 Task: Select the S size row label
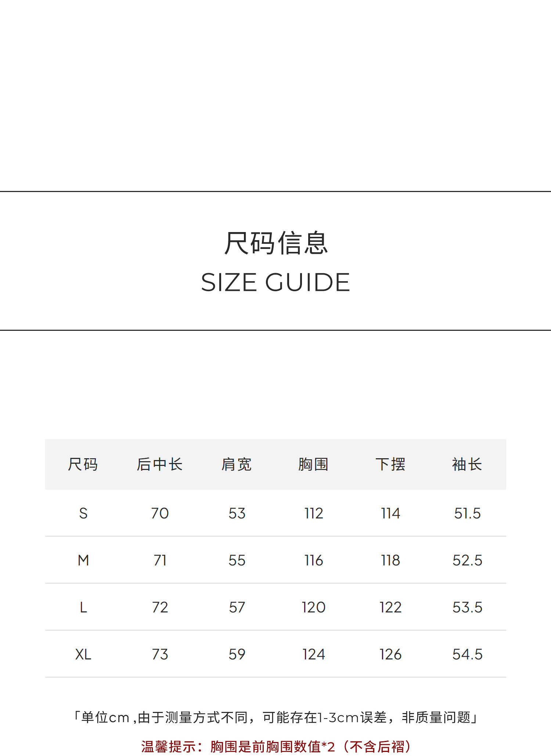click(83, 513)
